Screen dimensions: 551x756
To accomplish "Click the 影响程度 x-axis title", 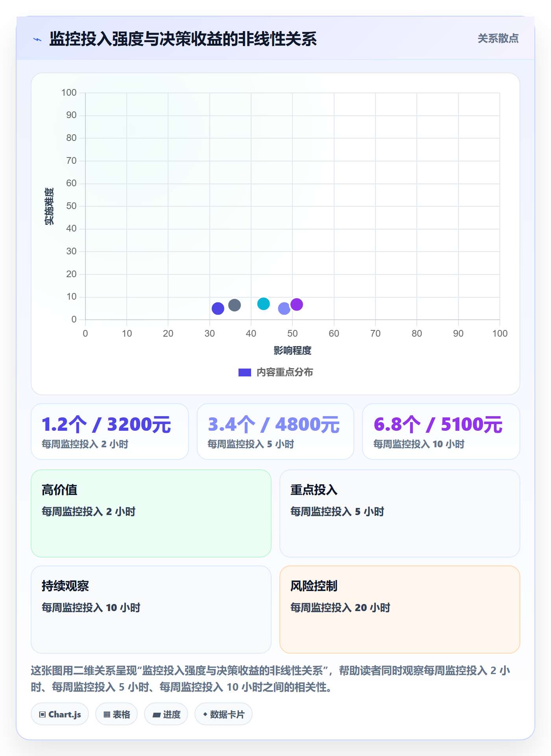I will 292,351.
